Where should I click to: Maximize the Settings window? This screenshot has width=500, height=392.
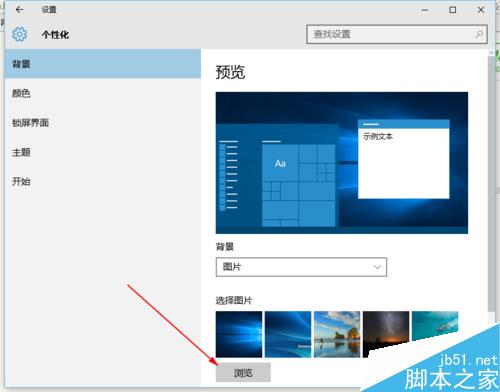click(x=453, y=10)
